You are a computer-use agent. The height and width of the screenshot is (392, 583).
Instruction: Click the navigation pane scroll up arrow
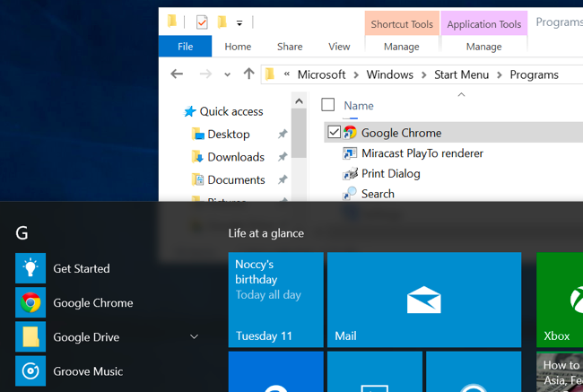(299, 100)
